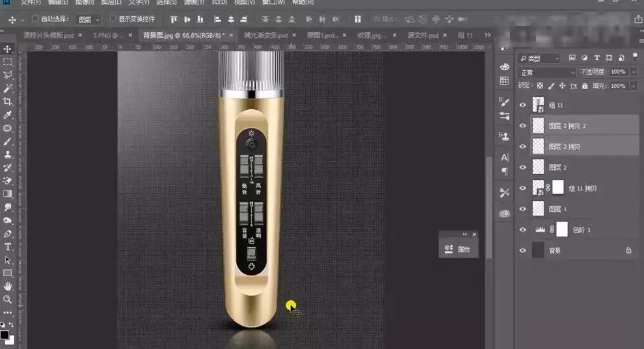Image resolution: width=644 pixels, height=349 pixels.
Task: Switch to 课程片头模板.psd tab
Action: coord(49,35)
